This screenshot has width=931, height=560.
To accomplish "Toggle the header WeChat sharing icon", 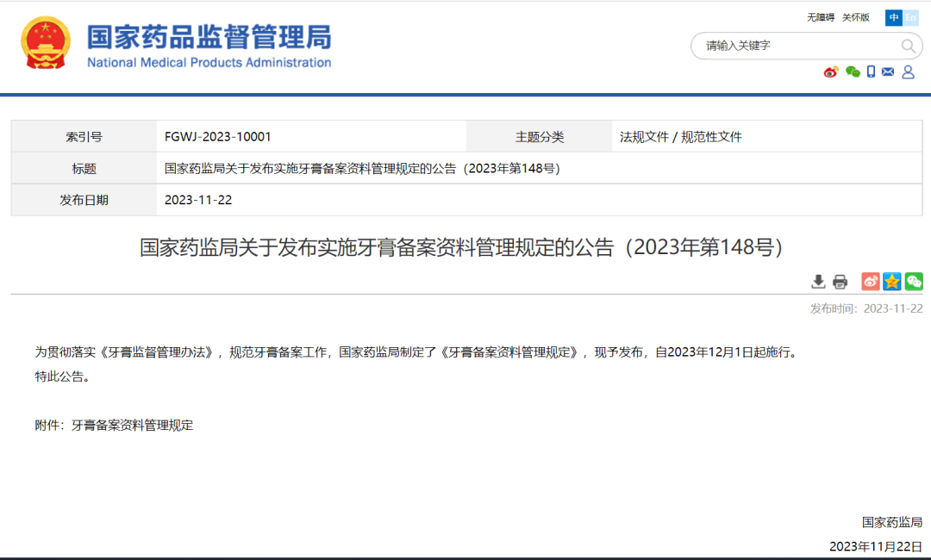I will tap(852, 72).
